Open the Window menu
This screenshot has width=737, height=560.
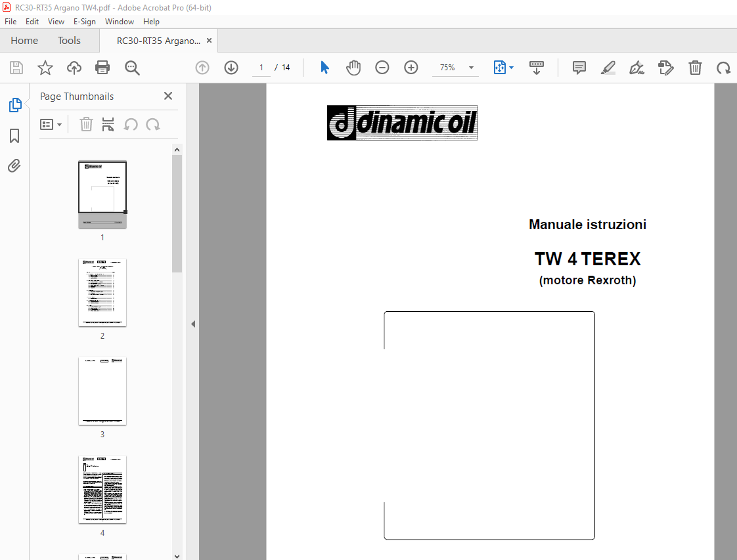click(x=120, y=22)
